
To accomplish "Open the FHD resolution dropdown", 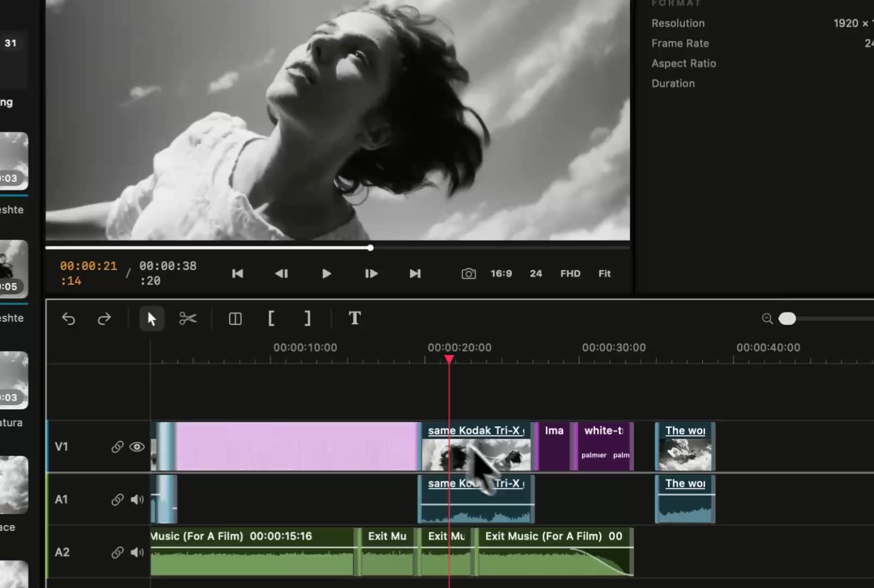I will (570, 273).
